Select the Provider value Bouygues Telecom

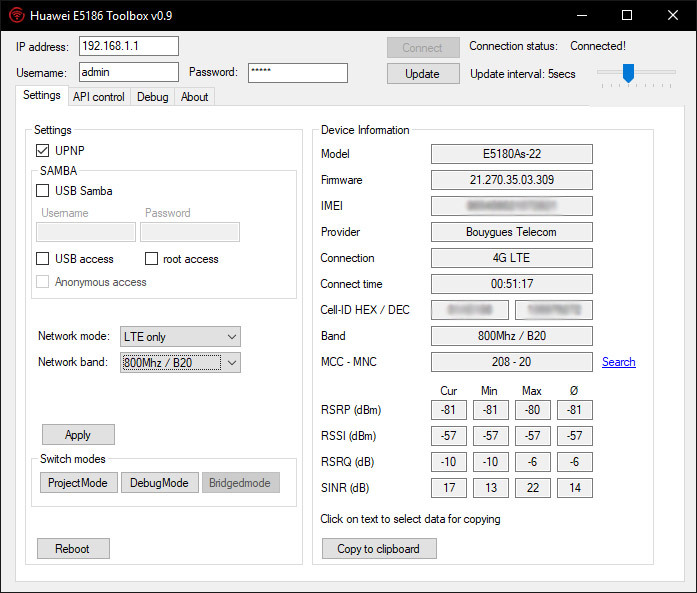pyautogui.click(x=512, y=232)
